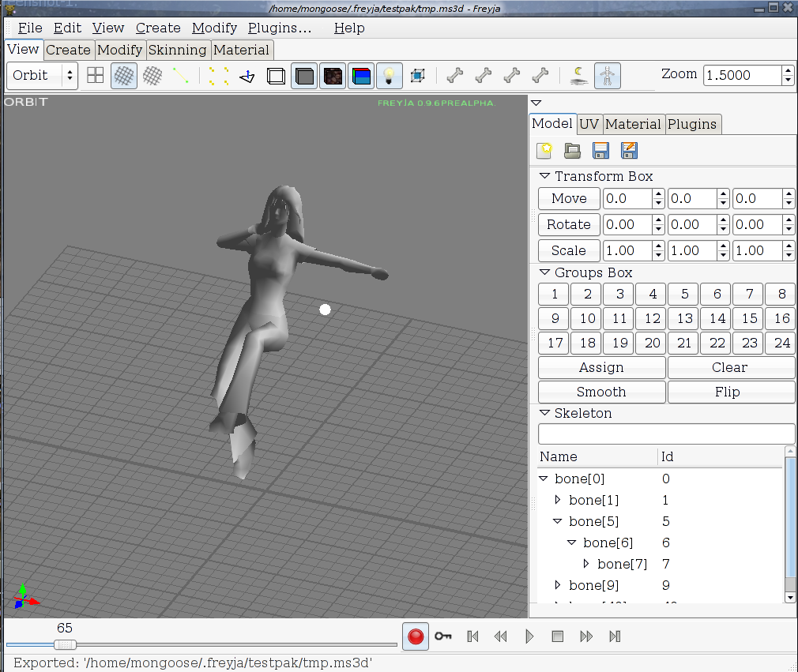Click the Rotate button

pyautogui.click(x=569, y=224)
